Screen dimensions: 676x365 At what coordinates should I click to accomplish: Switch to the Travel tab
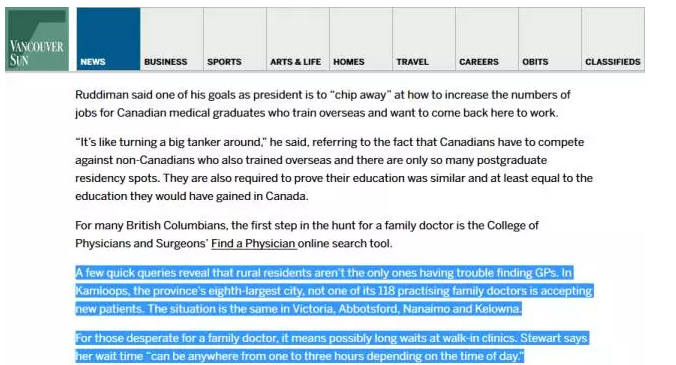[x=423, y=39]
